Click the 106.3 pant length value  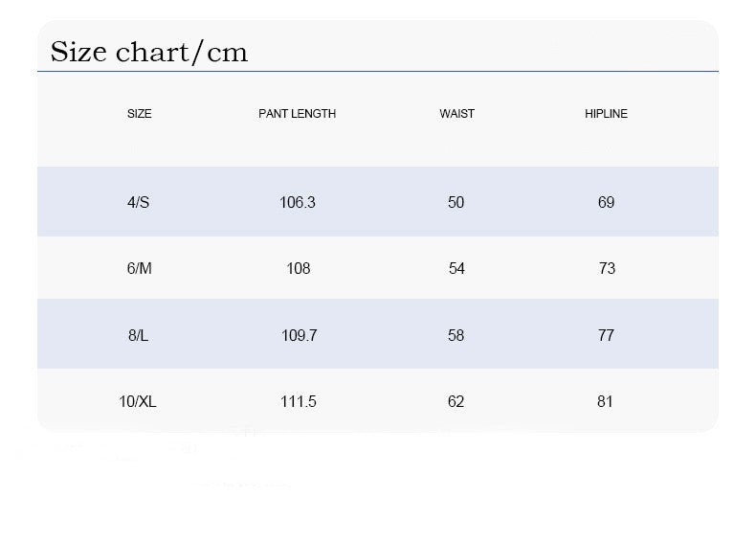pyautogui.click(x=298, y=202)
